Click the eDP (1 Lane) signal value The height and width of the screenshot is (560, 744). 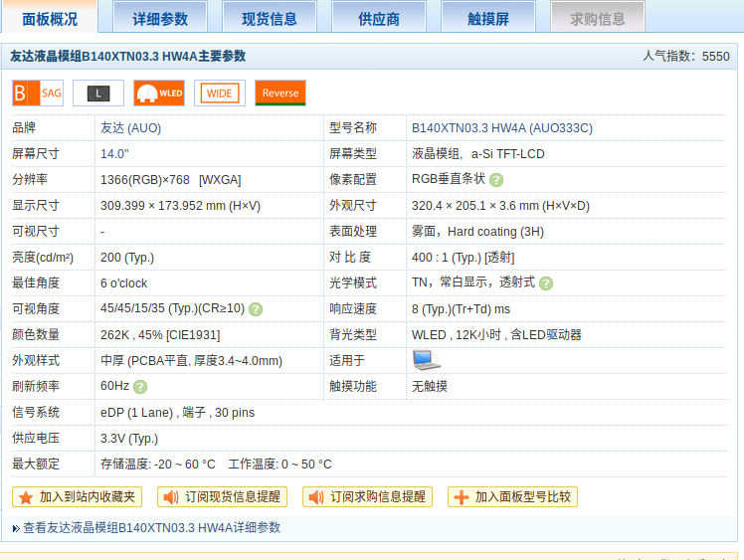tap(177, 413)
